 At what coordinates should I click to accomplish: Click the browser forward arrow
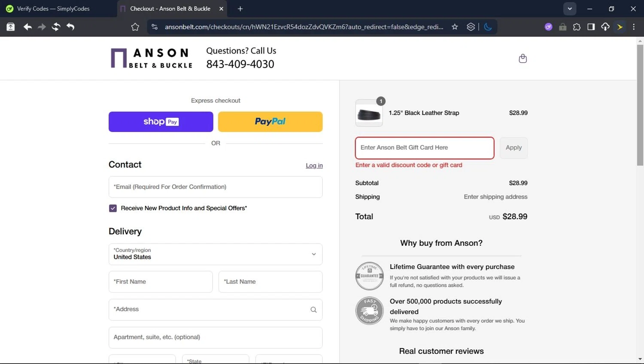click(42, 27)
